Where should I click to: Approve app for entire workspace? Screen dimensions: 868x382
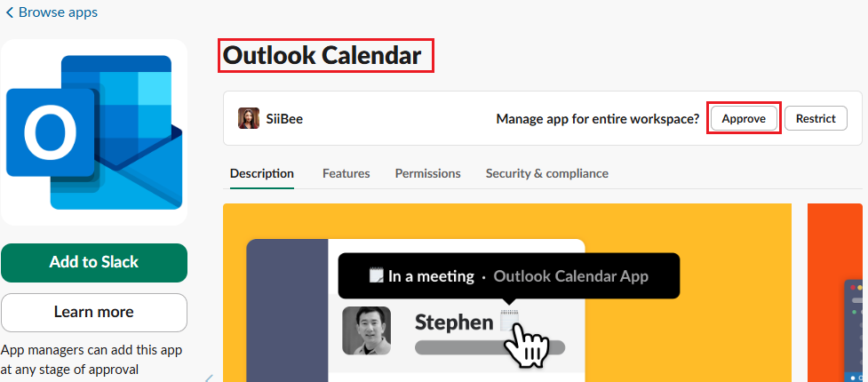744,118
